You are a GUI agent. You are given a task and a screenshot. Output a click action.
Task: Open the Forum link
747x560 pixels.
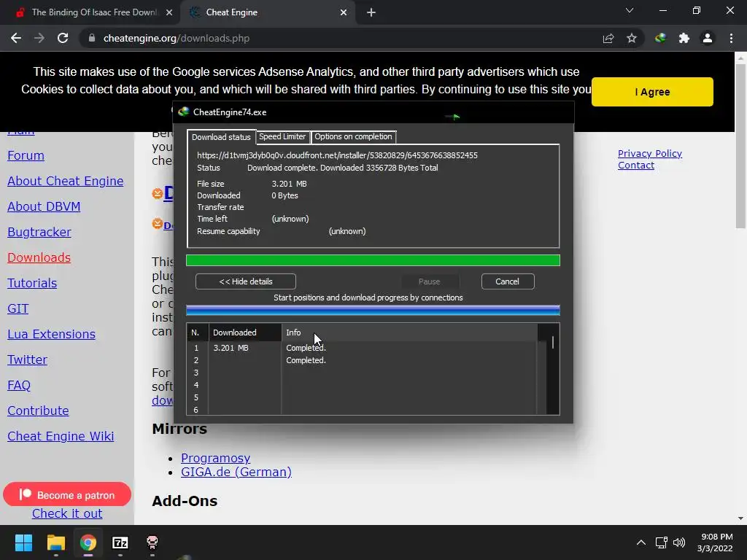[x=26, y=156]
